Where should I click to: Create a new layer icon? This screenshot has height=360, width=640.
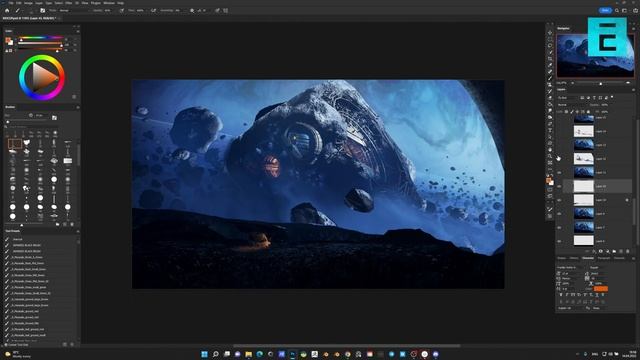coord(621,251)
